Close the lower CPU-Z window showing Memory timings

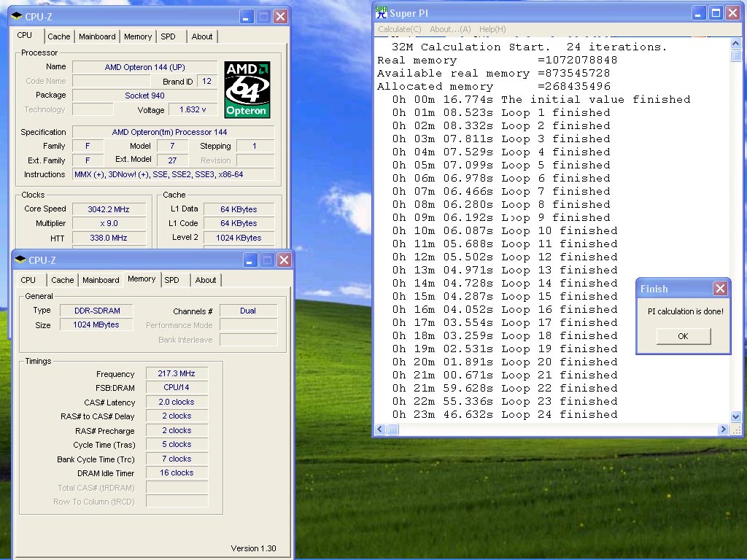coord(285,260)
